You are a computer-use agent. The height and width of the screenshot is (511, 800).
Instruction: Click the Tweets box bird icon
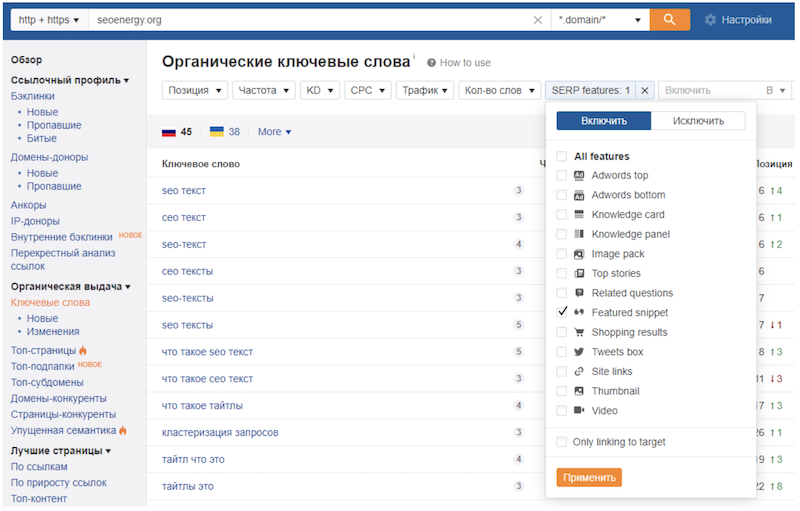(579, 352)
